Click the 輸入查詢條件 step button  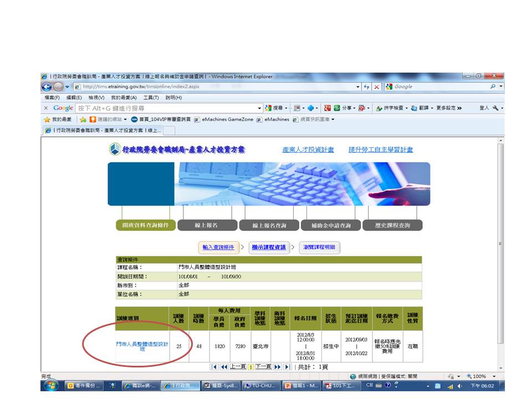tap(218, 247)
